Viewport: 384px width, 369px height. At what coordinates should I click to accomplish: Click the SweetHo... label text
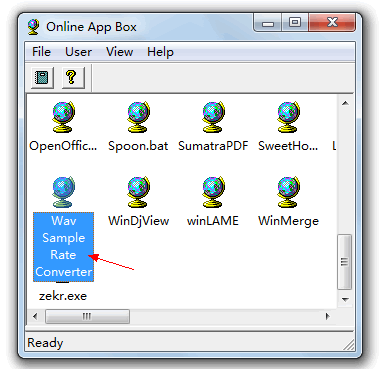tap(288, 146)
